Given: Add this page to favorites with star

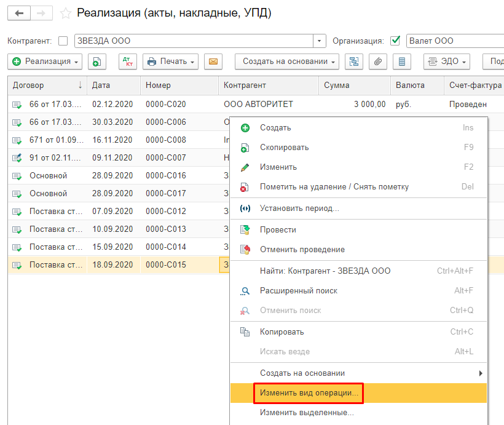Looking at the screenshot, I should click(x=66, y=13).
